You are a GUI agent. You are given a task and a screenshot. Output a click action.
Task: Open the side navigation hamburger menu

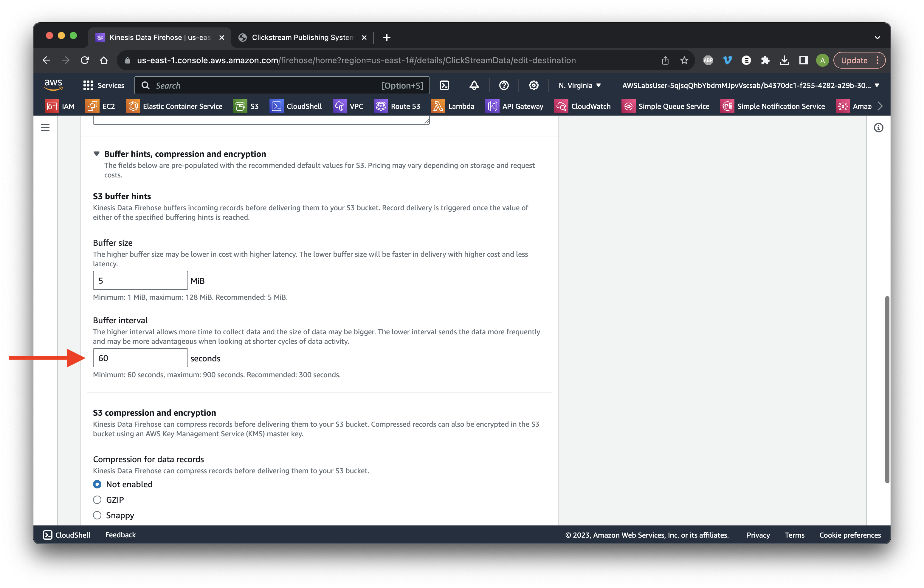tap(45, 127)
